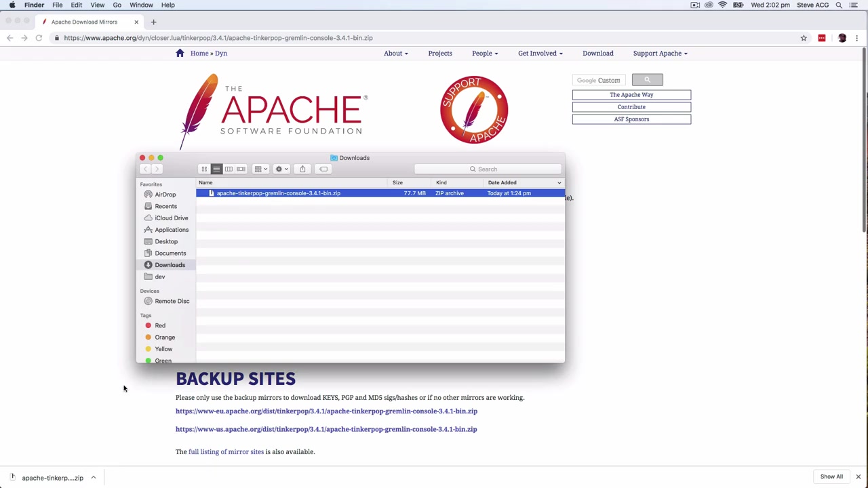This screenshot has height=488, width=868.
Task: Open the dev folder in the sidebar
Action: pyautogui.click(x=159, y=277)
